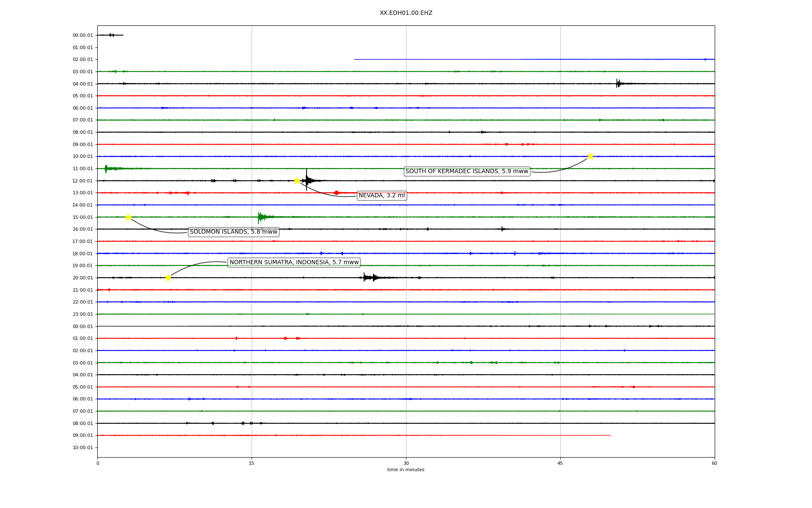Click the XX.EDH01.00.EHZ plot title
Viewport: 812px width, 508px height.
[406, 13]
